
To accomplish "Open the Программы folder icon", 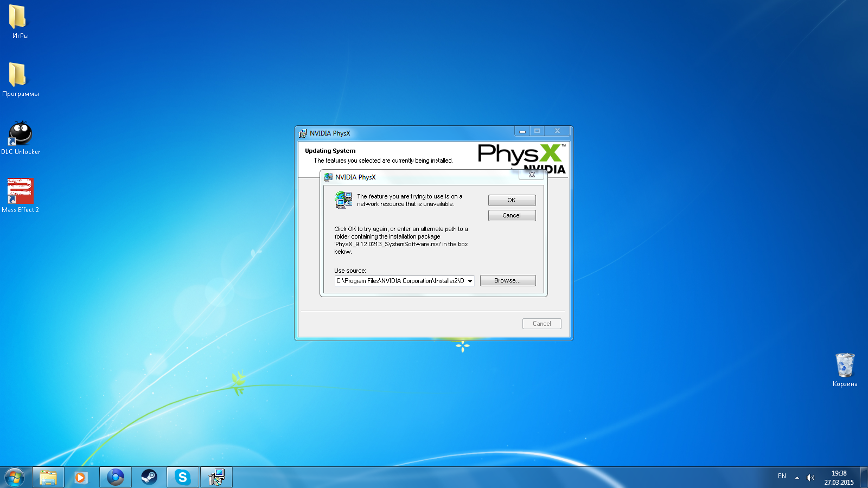I will (20, 79).
